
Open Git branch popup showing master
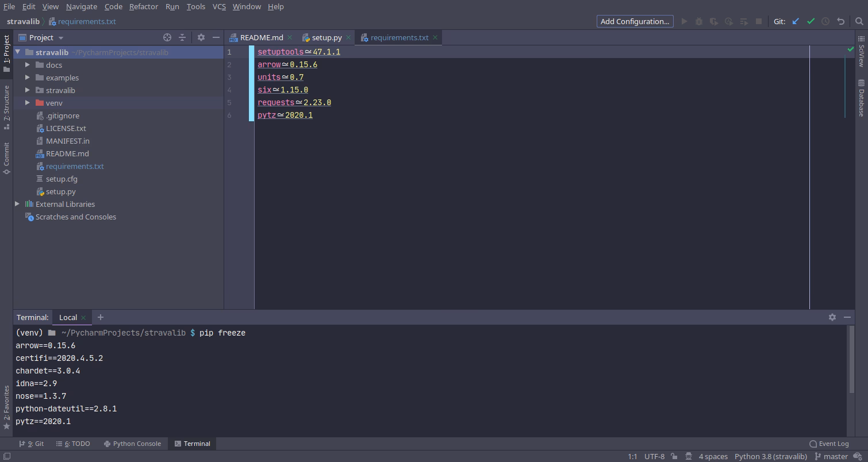pos(832,456)
